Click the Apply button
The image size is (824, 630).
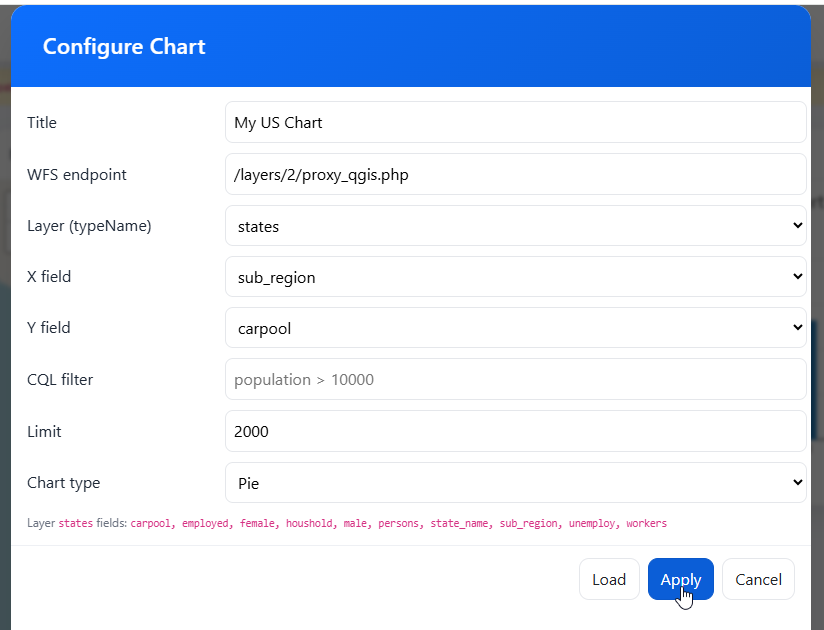click(x=681, y=579)
